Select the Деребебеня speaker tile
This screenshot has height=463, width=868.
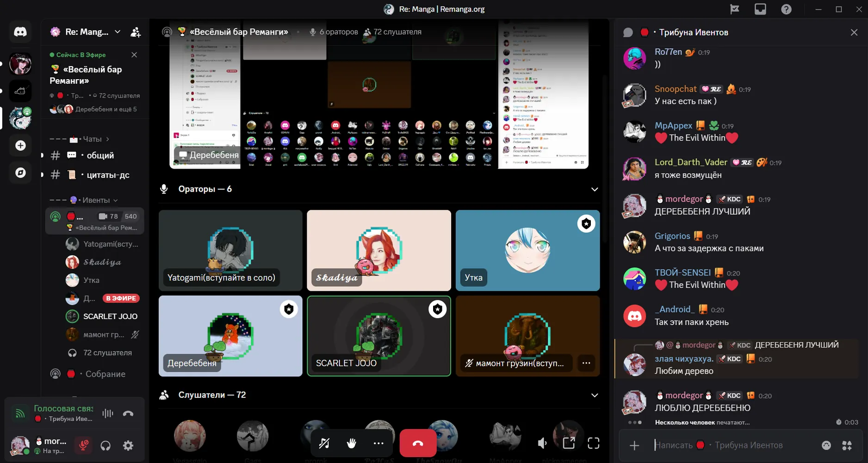(x=230, y=336)
